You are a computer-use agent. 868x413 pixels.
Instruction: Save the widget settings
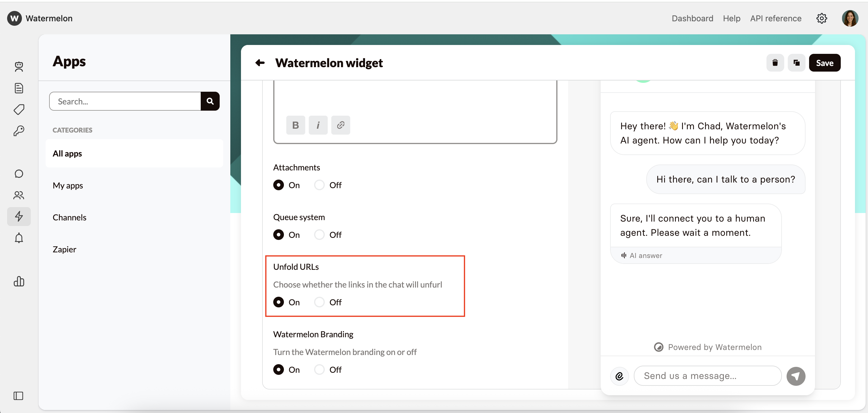[x=824, y=63]
